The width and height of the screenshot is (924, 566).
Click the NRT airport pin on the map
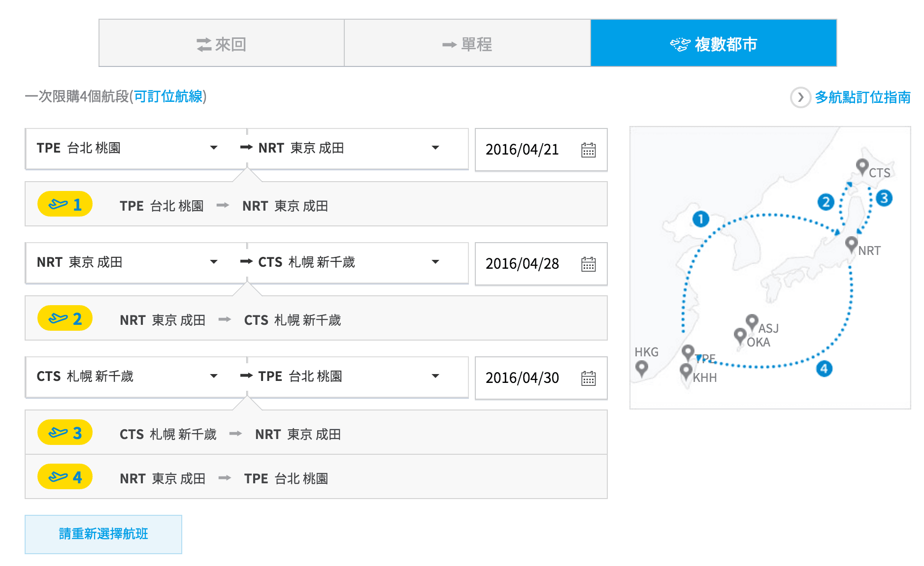tap(852, 244)
